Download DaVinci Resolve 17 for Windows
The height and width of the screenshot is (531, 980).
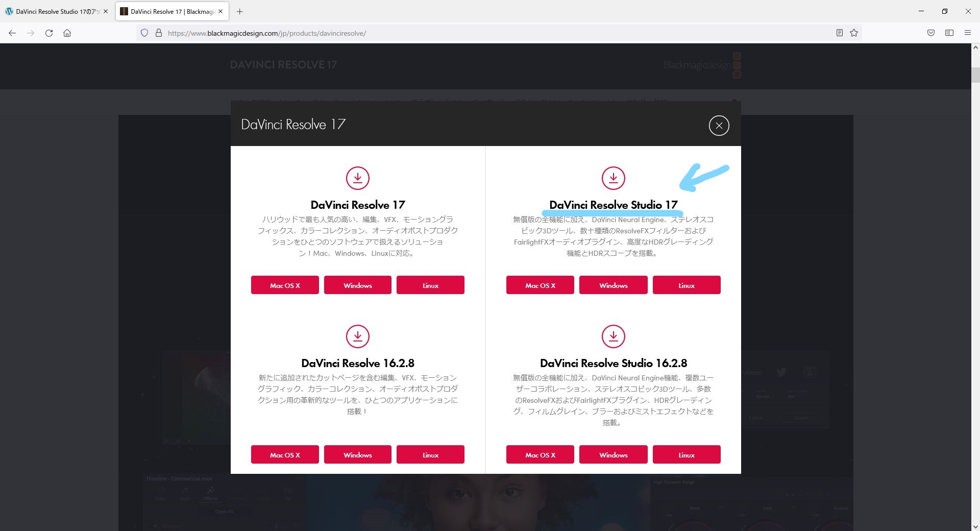click(x=357, y=285)
